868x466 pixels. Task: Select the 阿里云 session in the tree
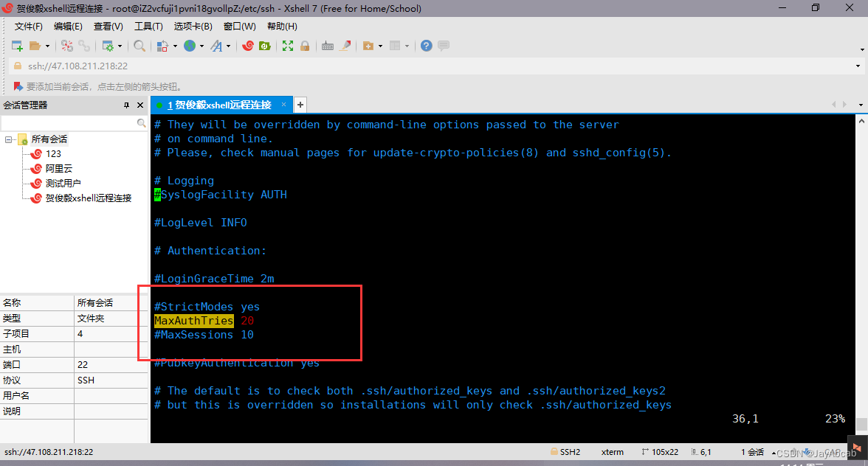[59, 169]
